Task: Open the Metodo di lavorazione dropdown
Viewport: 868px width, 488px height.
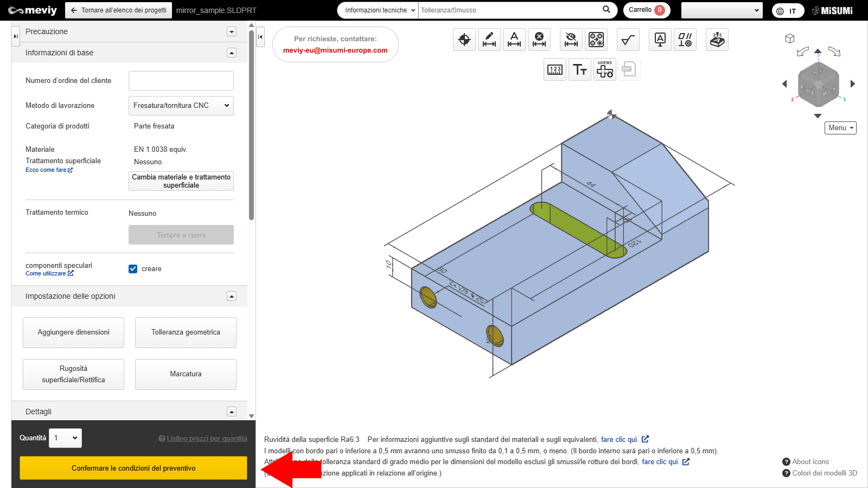Action: coord(181,106)
